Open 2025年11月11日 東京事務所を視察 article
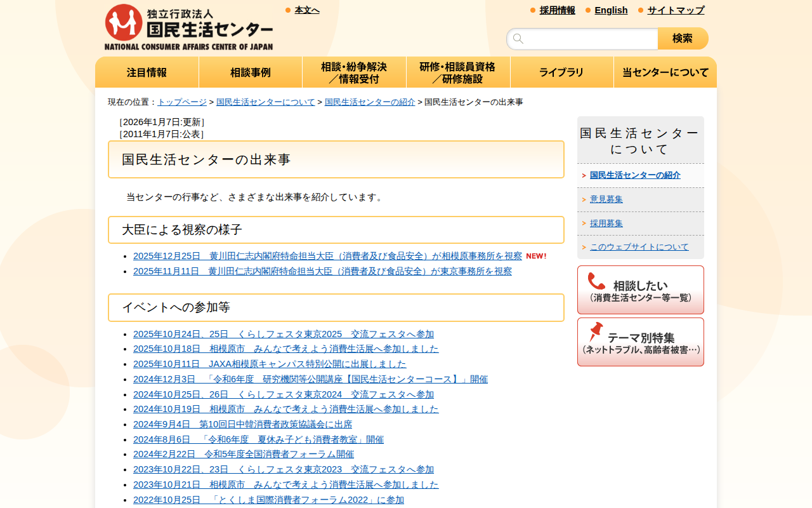This screenshot has width=812, height=508. point(322,271)
